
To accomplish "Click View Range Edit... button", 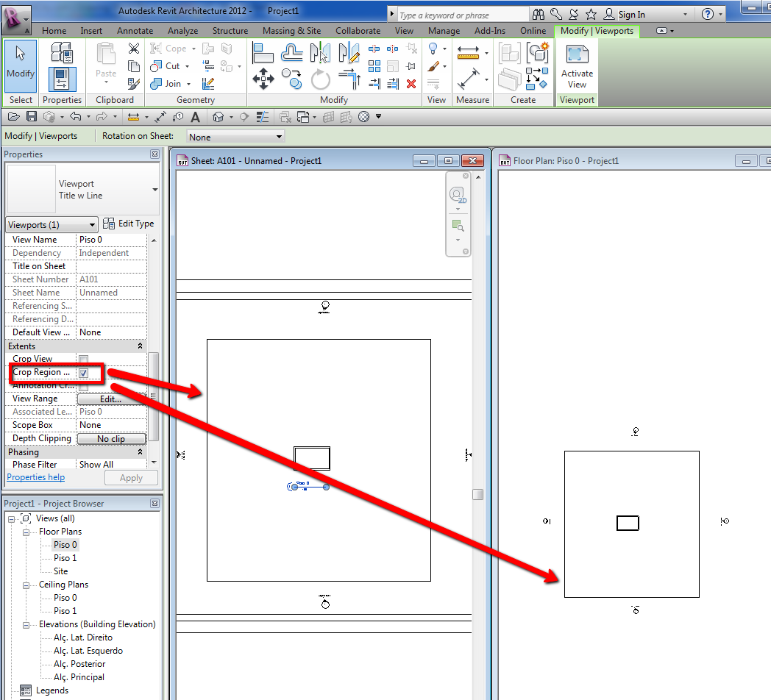I will point(110,399).
